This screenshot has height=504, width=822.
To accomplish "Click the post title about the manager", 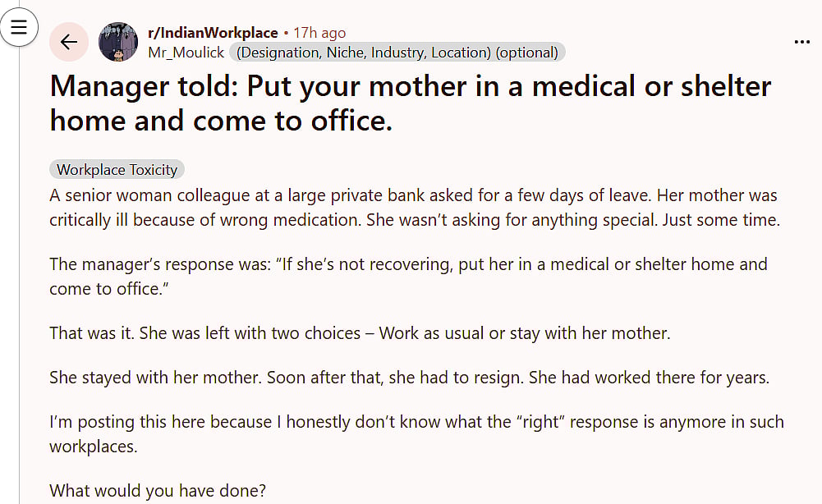I will (x=411, y=103).
